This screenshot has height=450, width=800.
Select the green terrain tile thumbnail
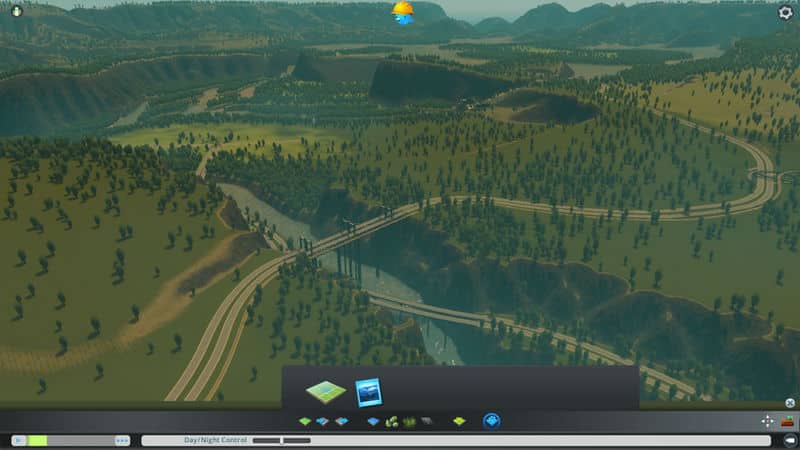click(325, 391)
